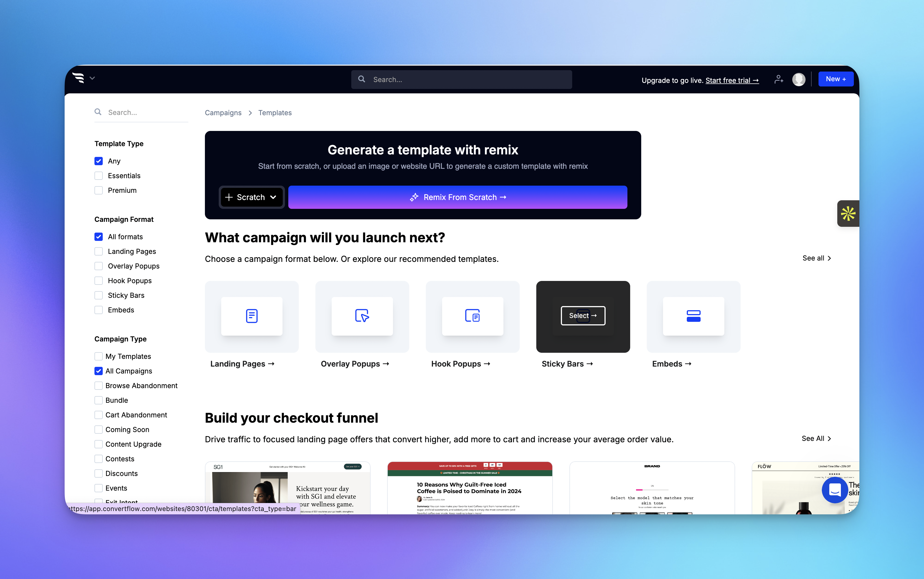Click the Hook Popups card icon
Viewport: 924px width, 579px height.
click(x=472, y=316)
